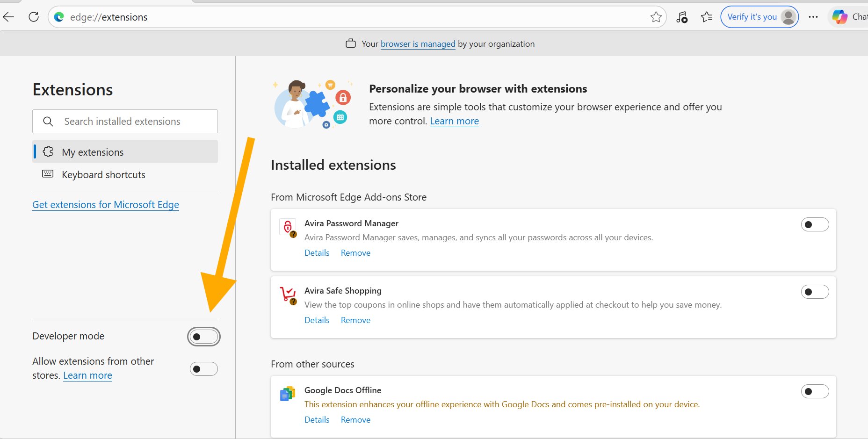Screen dimensions: 868x439
Task: Enable Developer mode toggle
Action: pyautogui.click(x=204, y=337)
